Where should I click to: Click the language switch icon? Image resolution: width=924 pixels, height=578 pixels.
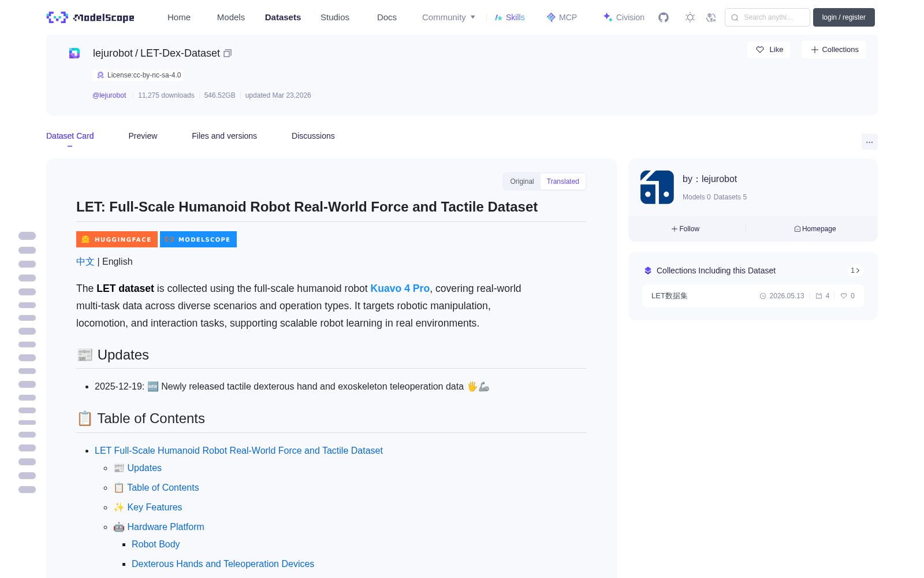coord(711,17)
